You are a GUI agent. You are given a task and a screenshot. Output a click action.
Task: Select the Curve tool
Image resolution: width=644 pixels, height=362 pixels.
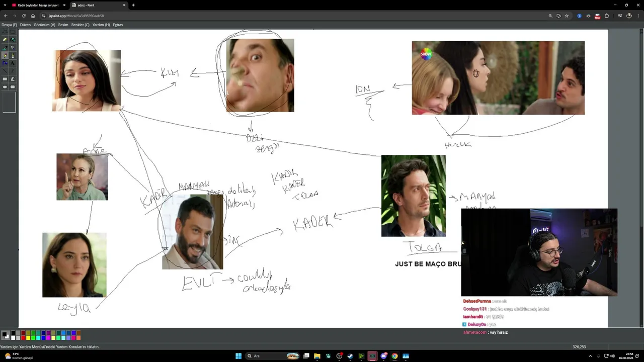point(13,71)
